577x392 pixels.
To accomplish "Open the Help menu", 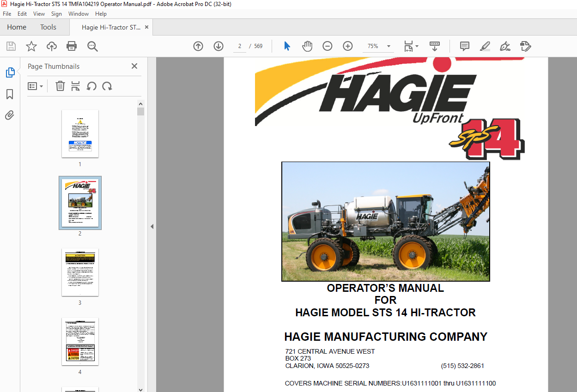I will tap(101, 14).
